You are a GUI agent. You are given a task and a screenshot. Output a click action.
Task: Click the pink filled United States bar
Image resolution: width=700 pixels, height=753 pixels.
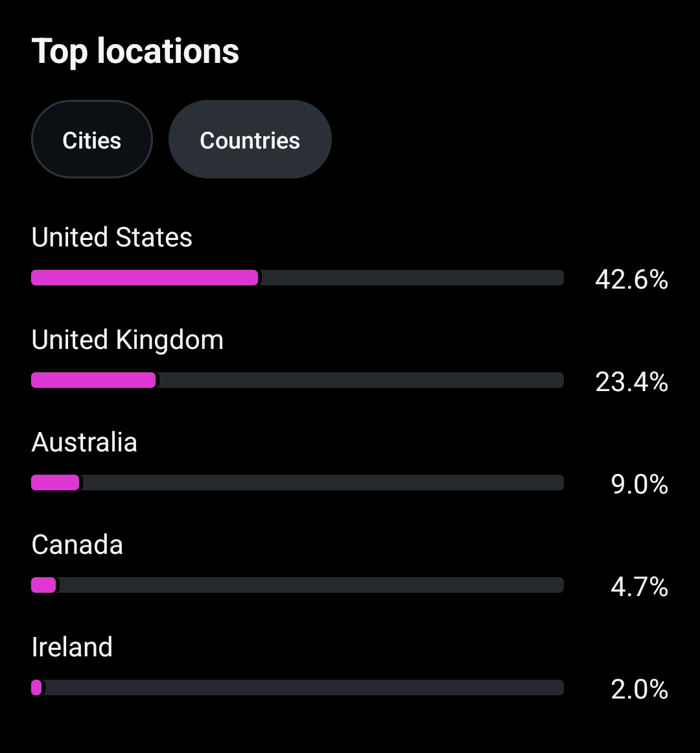(144, 278)
